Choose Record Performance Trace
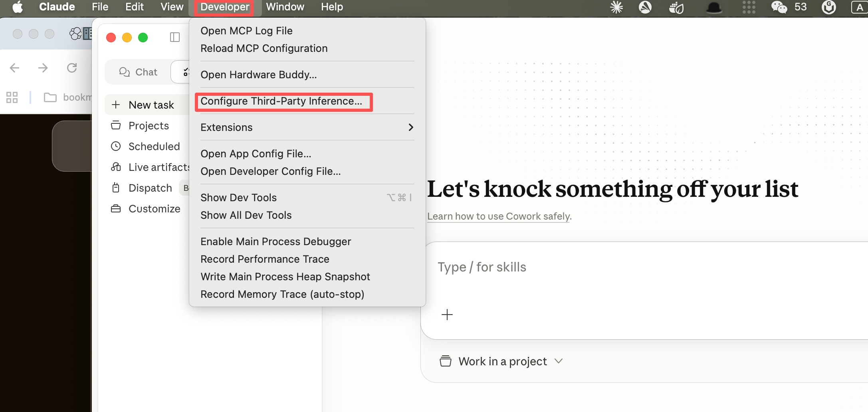Image resolution: width=868 pixels, height=412 pixels. 307,259
